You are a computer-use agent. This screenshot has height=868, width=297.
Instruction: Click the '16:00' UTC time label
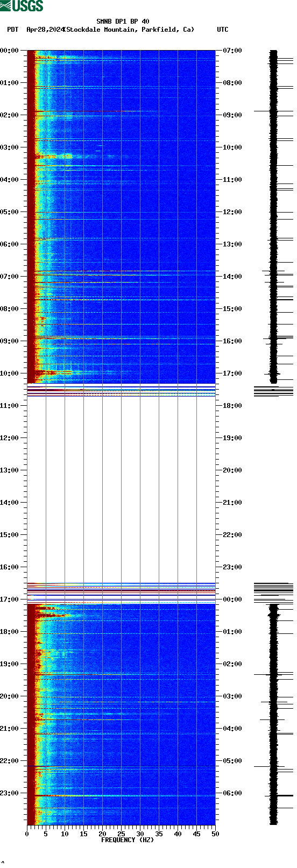coord(232,341)
